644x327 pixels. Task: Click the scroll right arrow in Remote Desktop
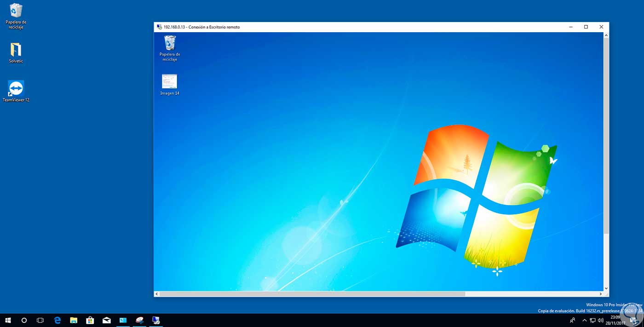tap(600, 294)
